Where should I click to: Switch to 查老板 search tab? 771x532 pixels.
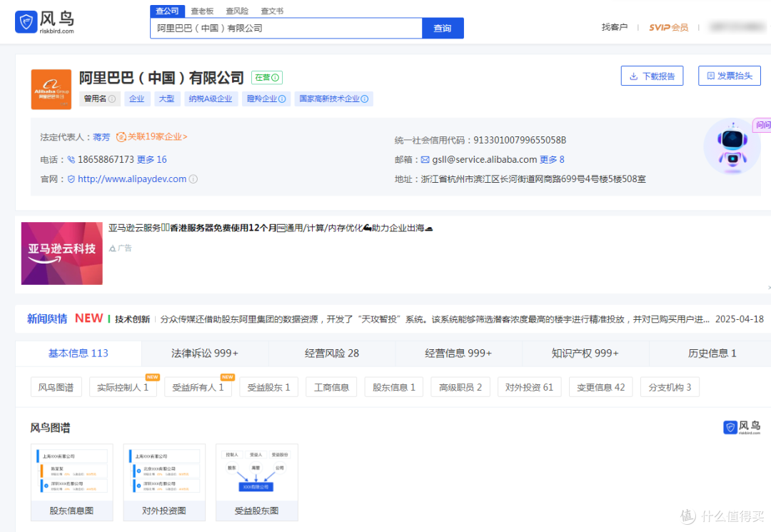pos(202,11)
